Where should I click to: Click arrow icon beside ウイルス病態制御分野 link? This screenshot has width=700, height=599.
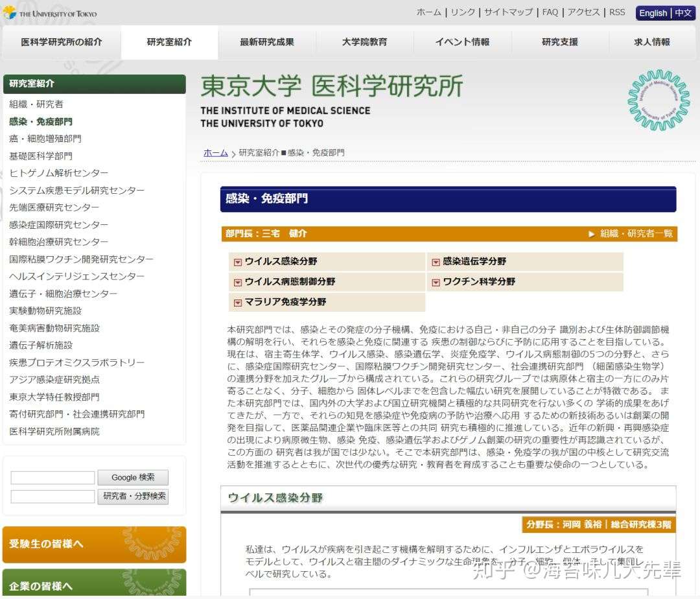click(237, 283)
